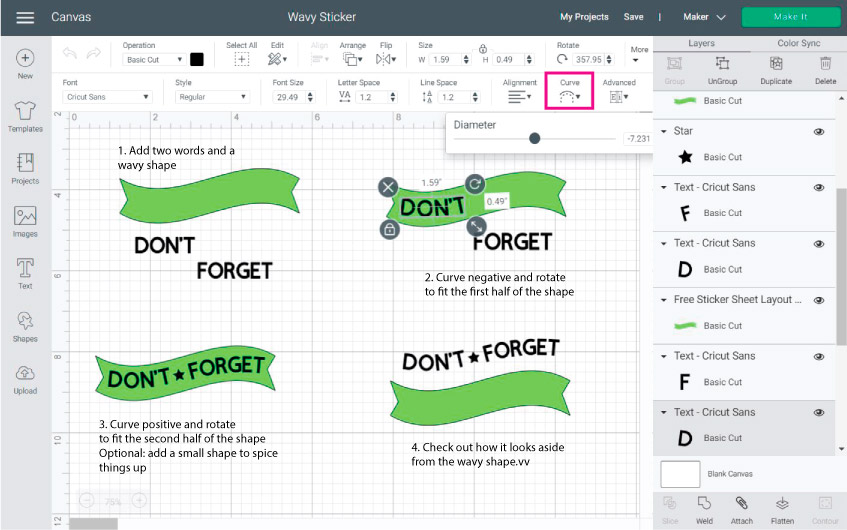Hide the last Text - Cricut Sans D layer
Viewport: 847px width, 530px height.
coord(819,413)
